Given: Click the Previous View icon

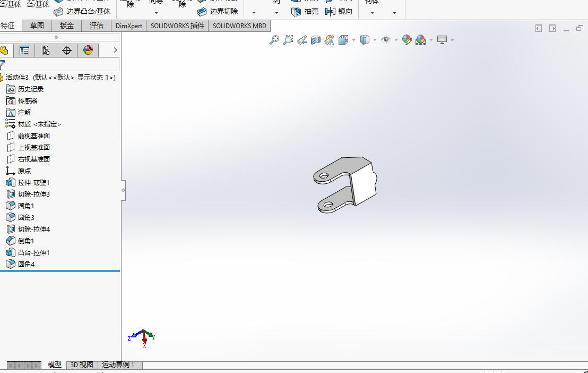Looking at the screenshot, I should (302, 40).
